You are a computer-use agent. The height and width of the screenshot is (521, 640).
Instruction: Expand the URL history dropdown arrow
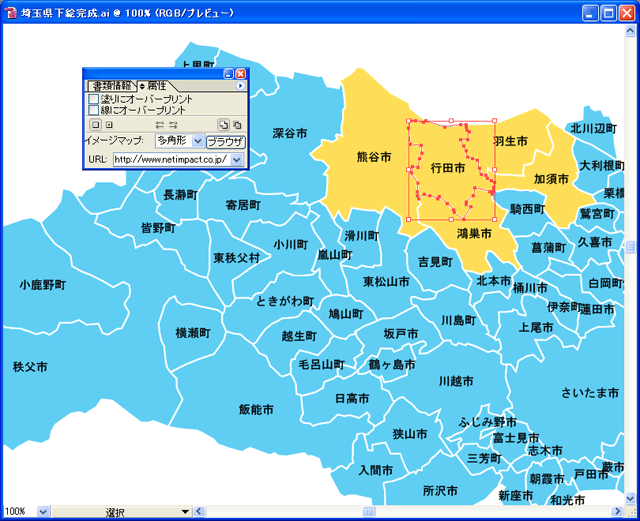236,160
